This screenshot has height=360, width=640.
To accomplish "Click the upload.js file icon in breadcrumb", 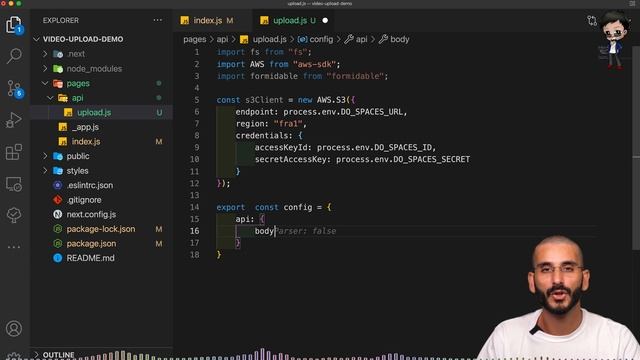I will click(x=244, y=40).
